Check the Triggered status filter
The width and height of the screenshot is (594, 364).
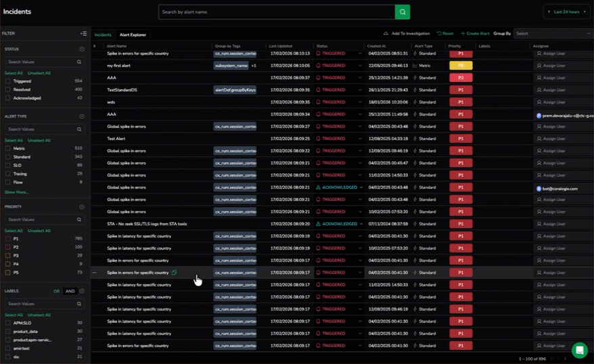[8, 81]
